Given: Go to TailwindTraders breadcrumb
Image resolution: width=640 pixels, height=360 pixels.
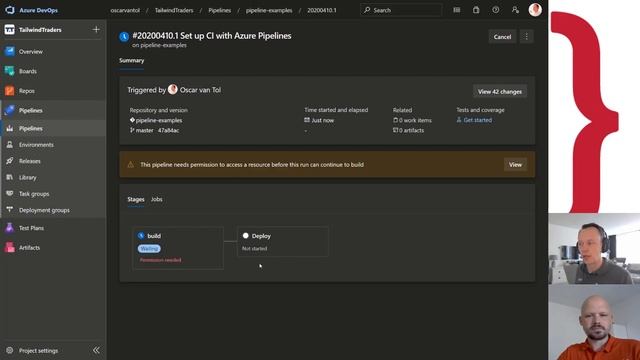Looking at the screenshot, I should (174, 10).
